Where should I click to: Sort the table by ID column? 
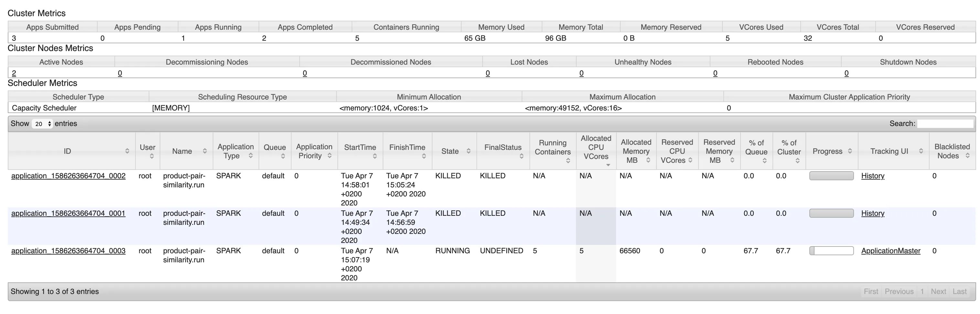pyautogui.click(x=71, y=151)
